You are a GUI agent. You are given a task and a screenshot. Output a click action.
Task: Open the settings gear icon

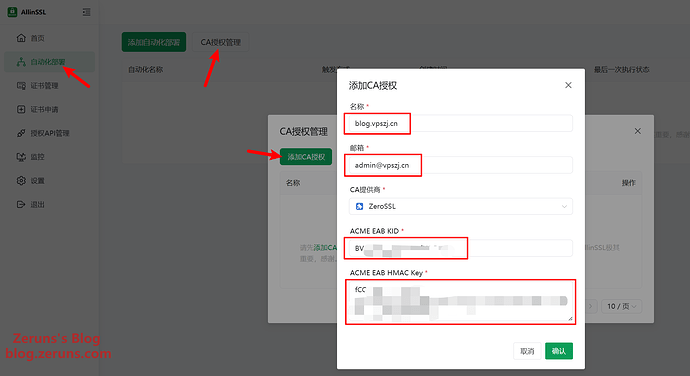point(21,181)
